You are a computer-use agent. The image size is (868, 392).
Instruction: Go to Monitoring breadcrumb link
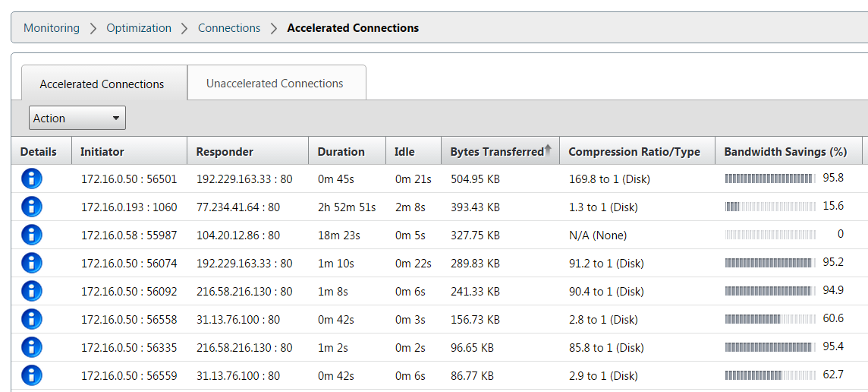pyautogui.click(x=52, y=27)
